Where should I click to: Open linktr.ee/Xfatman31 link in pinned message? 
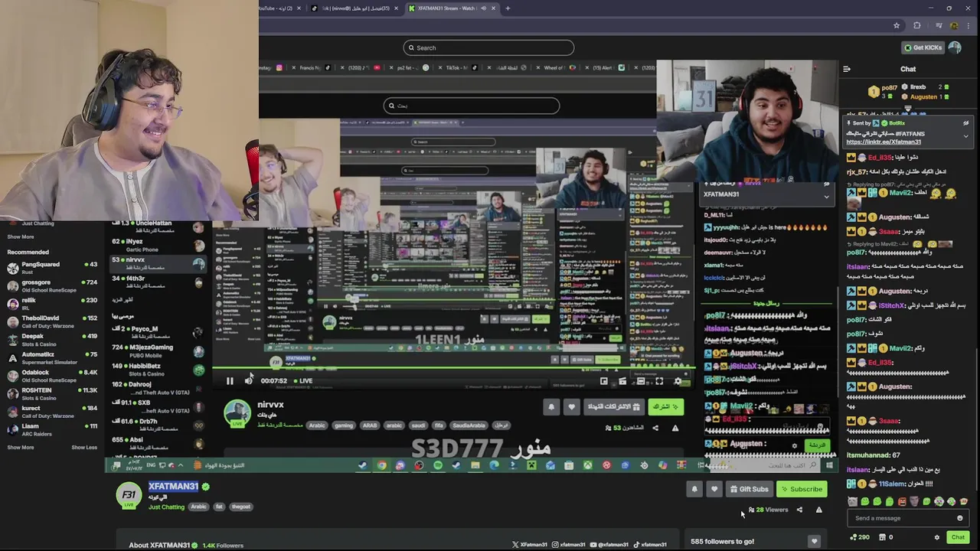pyautogui.click(x=884, y=142)
